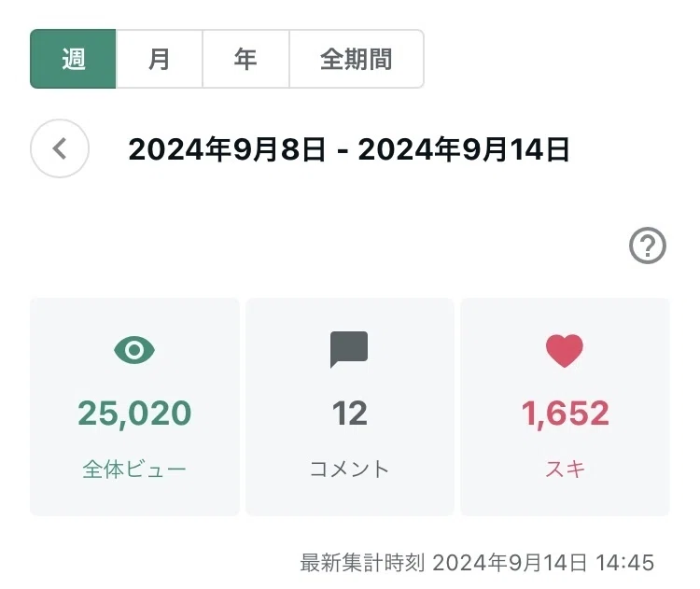Click the gray comment bubble icon
The width and height of the screenshot is (700, 589).
point(349,350)
